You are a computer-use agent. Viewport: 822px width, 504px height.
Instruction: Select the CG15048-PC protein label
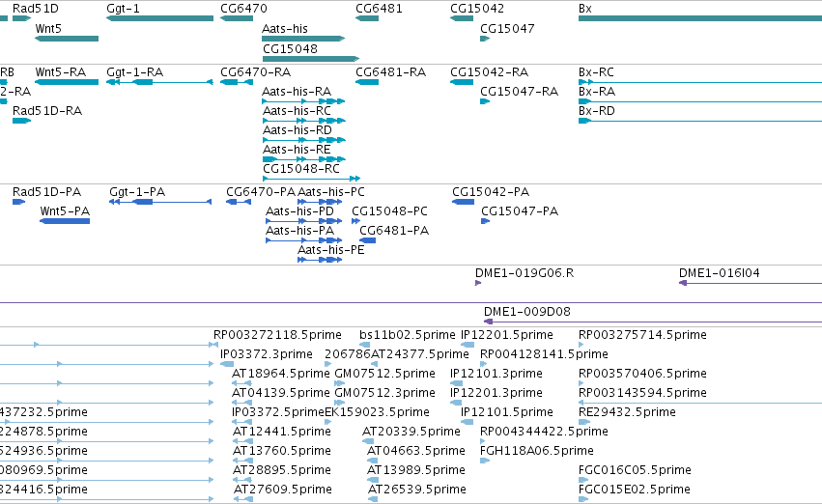389,211
